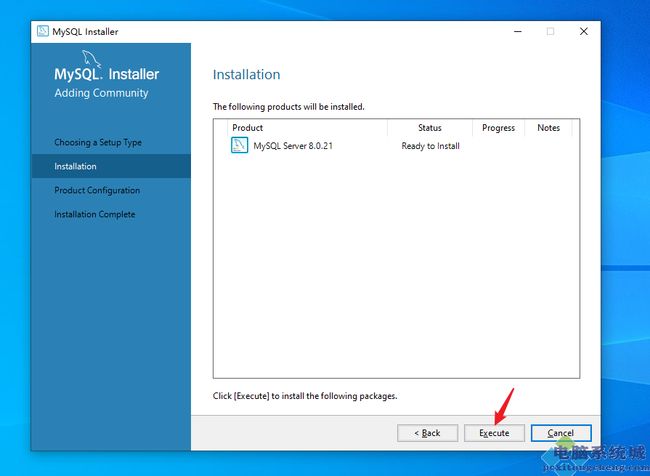Click the Adding Community subtitle
Screen dimensions: 650x476
pyautogui.click(x=101, y=93)
